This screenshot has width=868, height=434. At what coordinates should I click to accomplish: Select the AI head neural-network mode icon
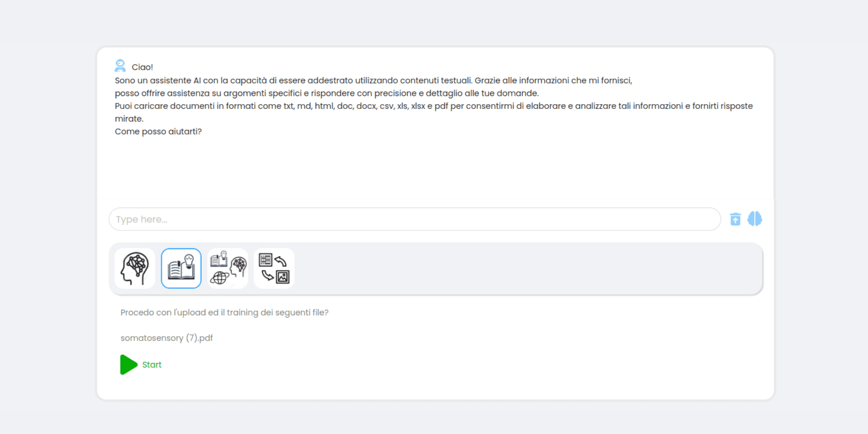point(135,269)
